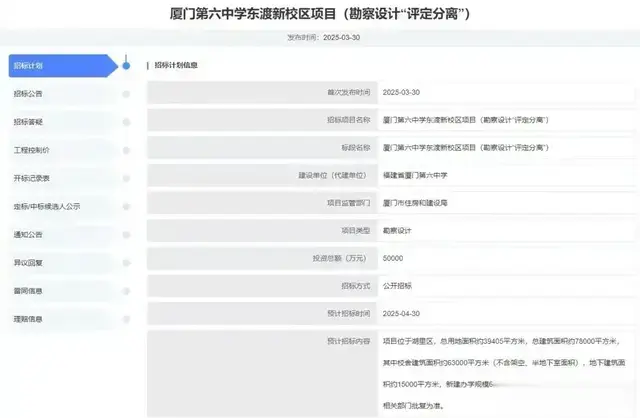Click the 首次发布时间 value 2025-03-30
Screen dimensions: 640x418
tap(401, 92)
